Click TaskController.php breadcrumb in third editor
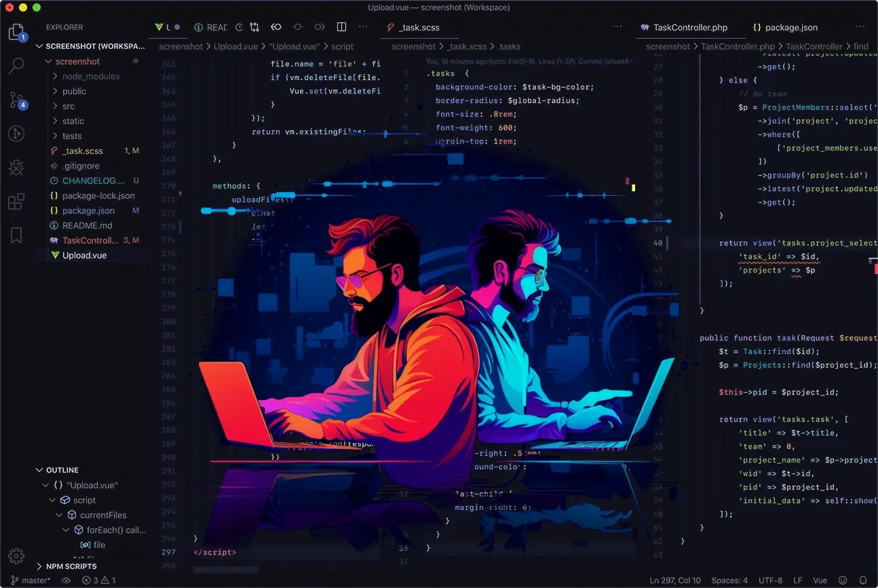The width and height of the screenshot is (878, 588). [x=738, y=46]
